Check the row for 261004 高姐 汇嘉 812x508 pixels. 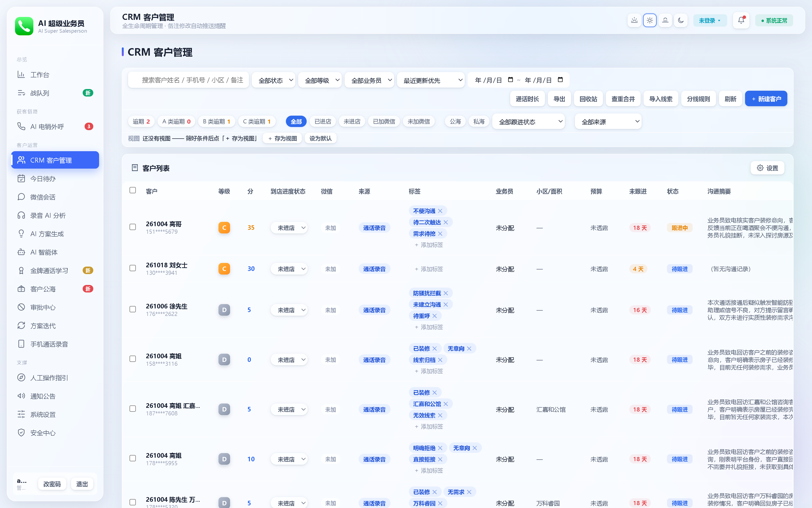pyautogui.click(x=132, y=409)
